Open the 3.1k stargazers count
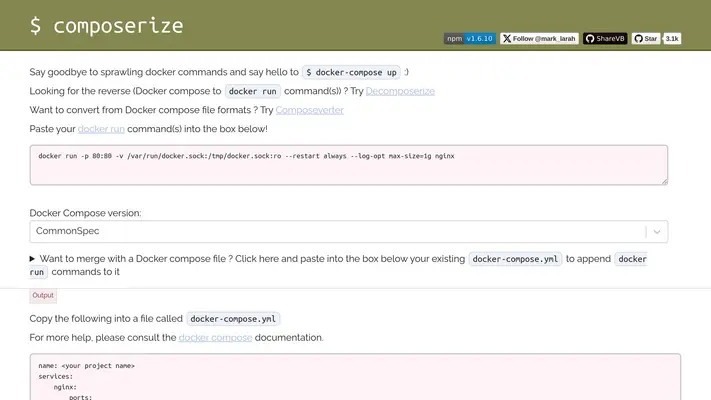This screenshot has width=711, height=400. 672,39
